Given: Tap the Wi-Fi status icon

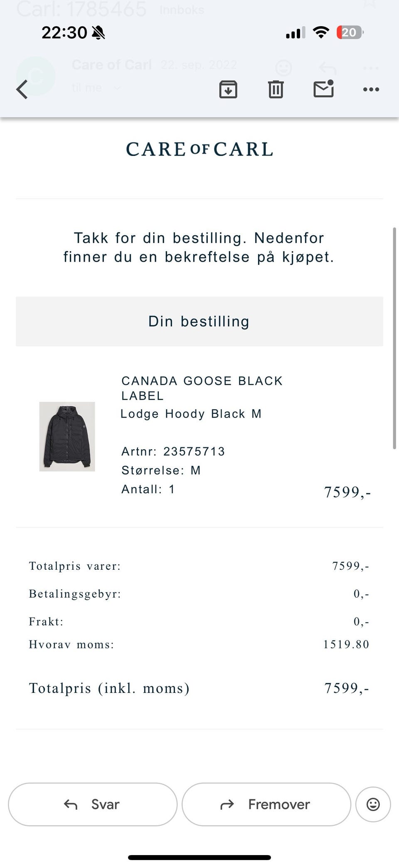Looking at the screenshot, I should pos(321,32).
